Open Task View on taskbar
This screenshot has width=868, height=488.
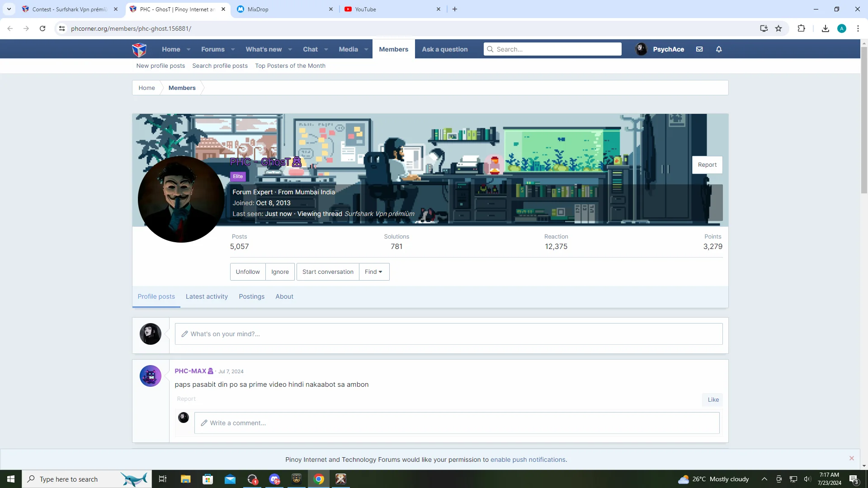coord(163,479)
